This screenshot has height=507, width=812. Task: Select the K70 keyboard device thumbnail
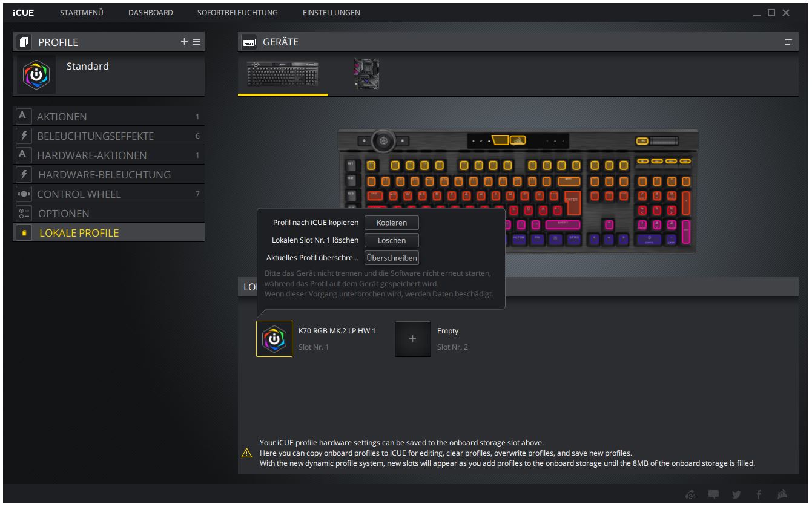point(282,74)
